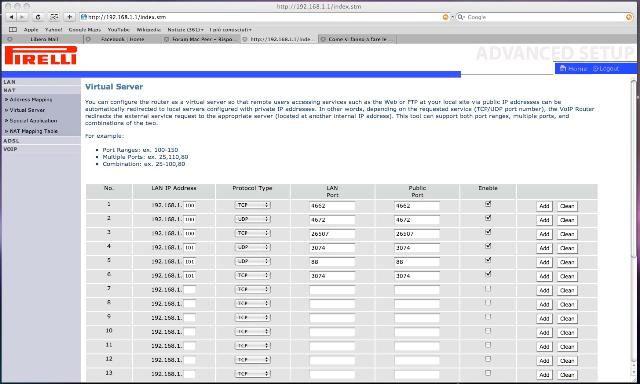
Task: Open the protocol dropdown for row 12
Action: pyautogui.click(x=253, y=360)
